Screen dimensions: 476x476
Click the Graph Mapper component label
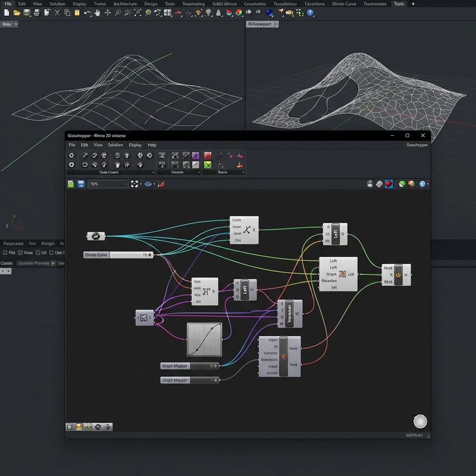[175, 366]
